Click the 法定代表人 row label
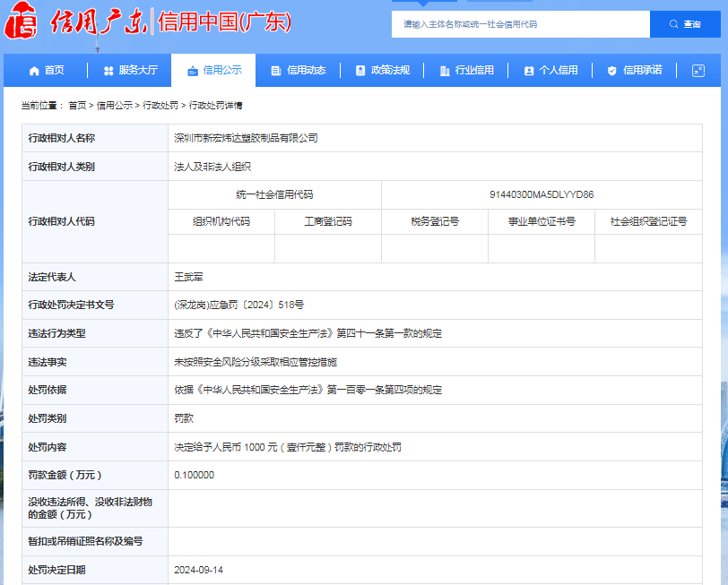Viewport: 728px width, 585px height. [x=51, y=277]
